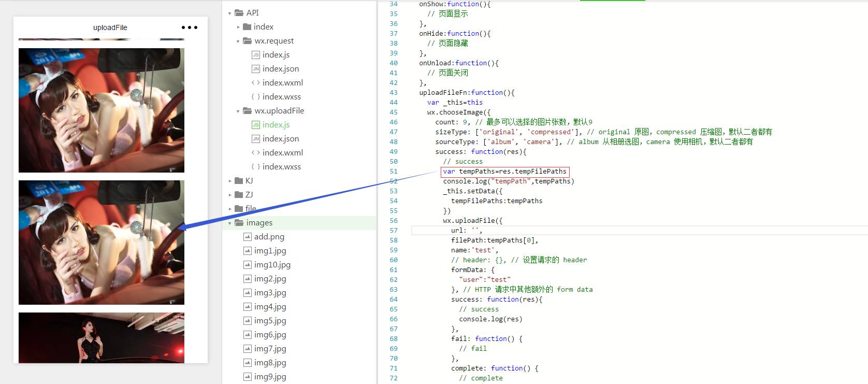Click the API folder icon
Screen dimensions: 868x384
click(239, 12)
